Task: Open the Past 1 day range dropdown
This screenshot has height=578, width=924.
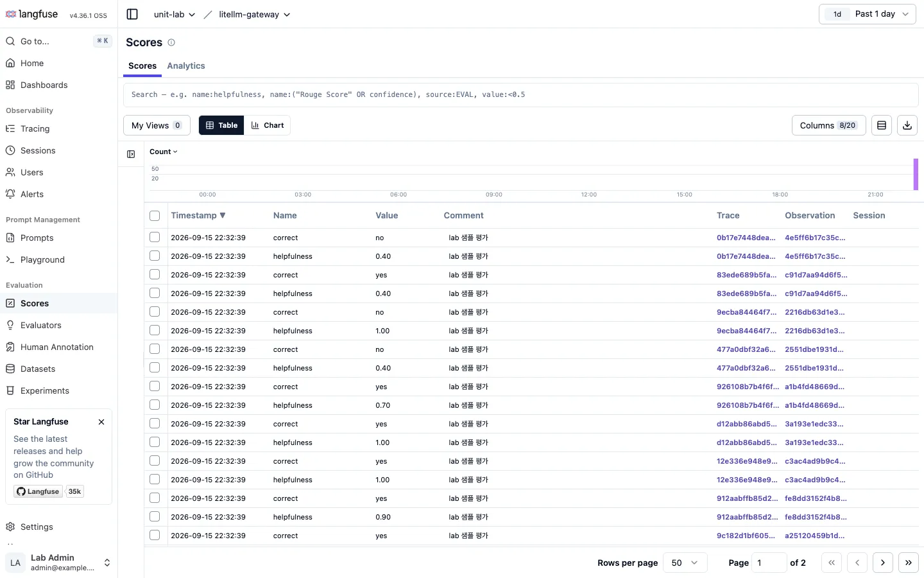Action: [868, 14]
